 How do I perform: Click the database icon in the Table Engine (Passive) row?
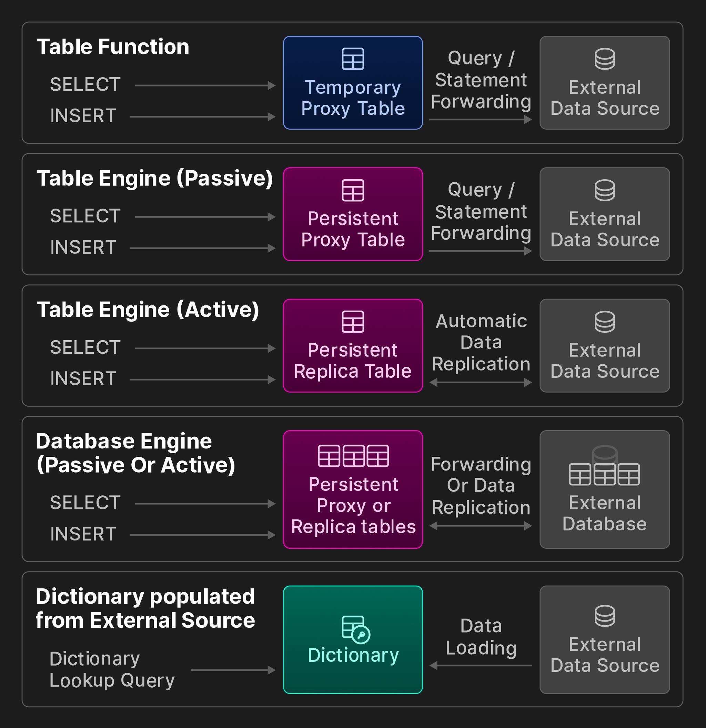pyautogui.click(x=604, y=190)
